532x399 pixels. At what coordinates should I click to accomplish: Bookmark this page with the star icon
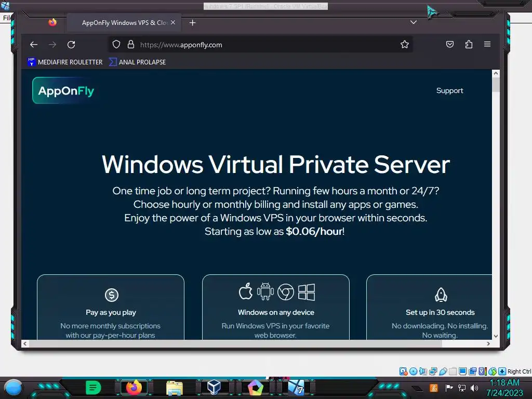point(404,45)
